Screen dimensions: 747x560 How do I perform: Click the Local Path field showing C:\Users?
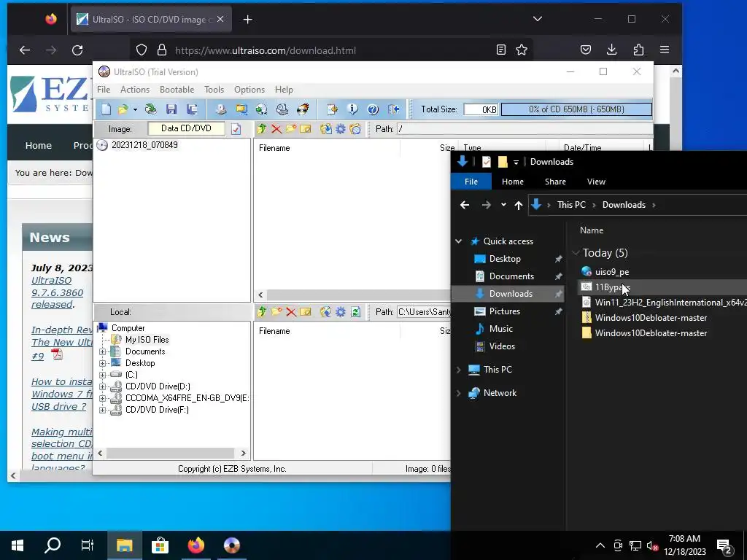click(424, 312)
